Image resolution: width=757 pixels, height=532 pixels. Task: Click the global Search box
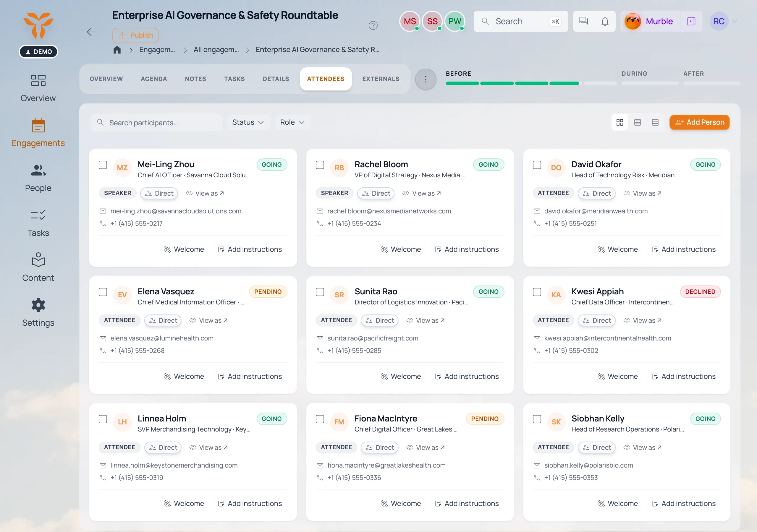pyautogui.click(x=521, y=21)
